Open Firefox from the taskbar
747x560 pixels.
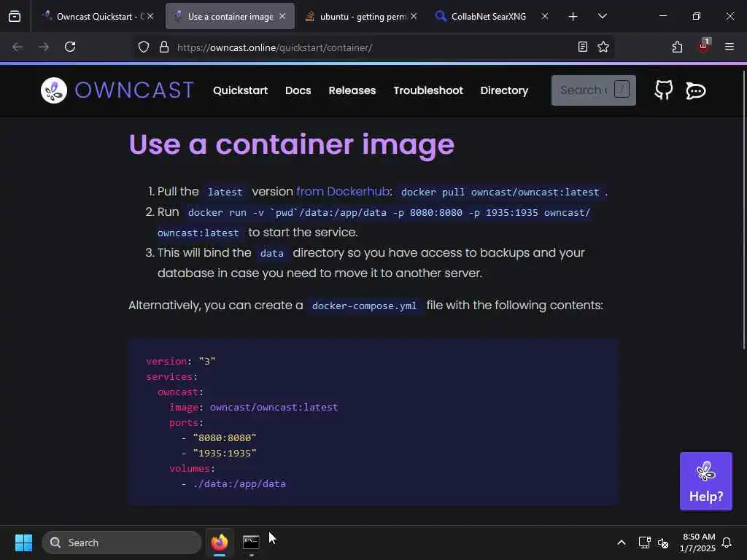[220, 542]
